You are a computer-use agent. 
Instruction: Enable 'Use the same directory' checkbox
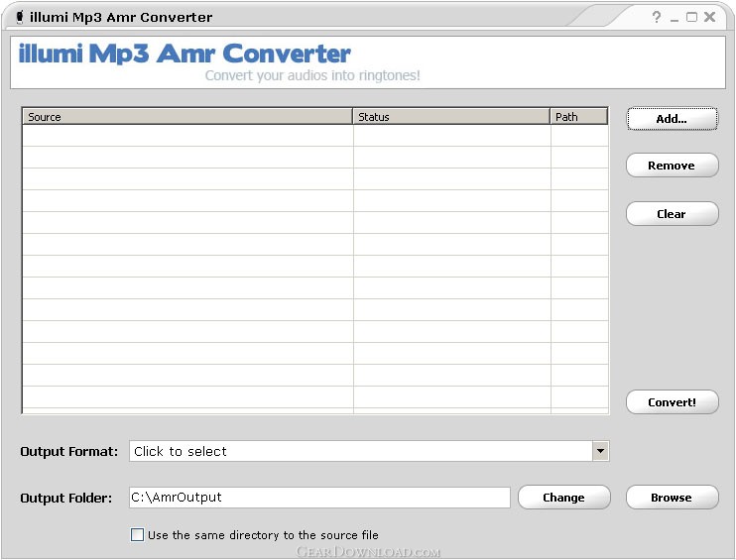137,534
